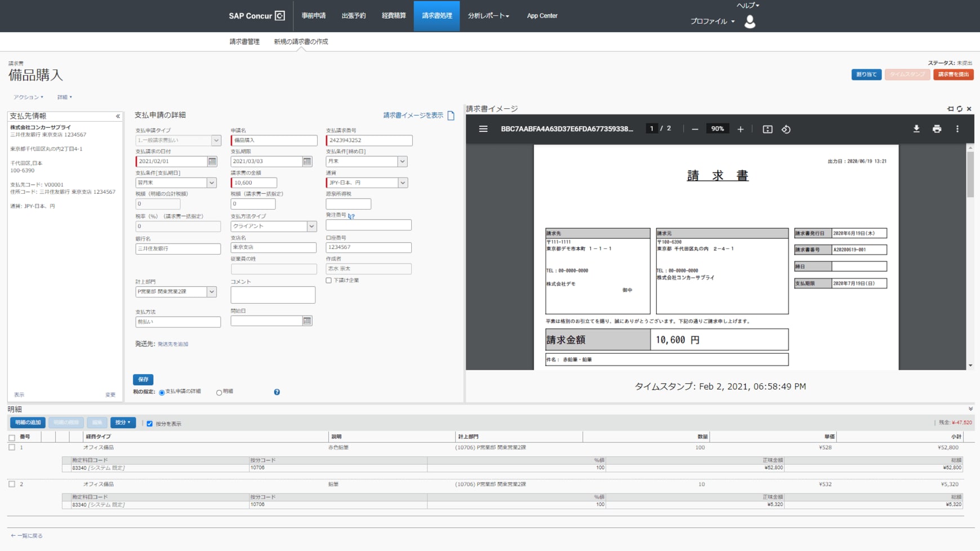Expand the 通貨 currency dropdown
Image resolution: width=980 pixels, height=551 pixels.
click(x=402, y=183)
